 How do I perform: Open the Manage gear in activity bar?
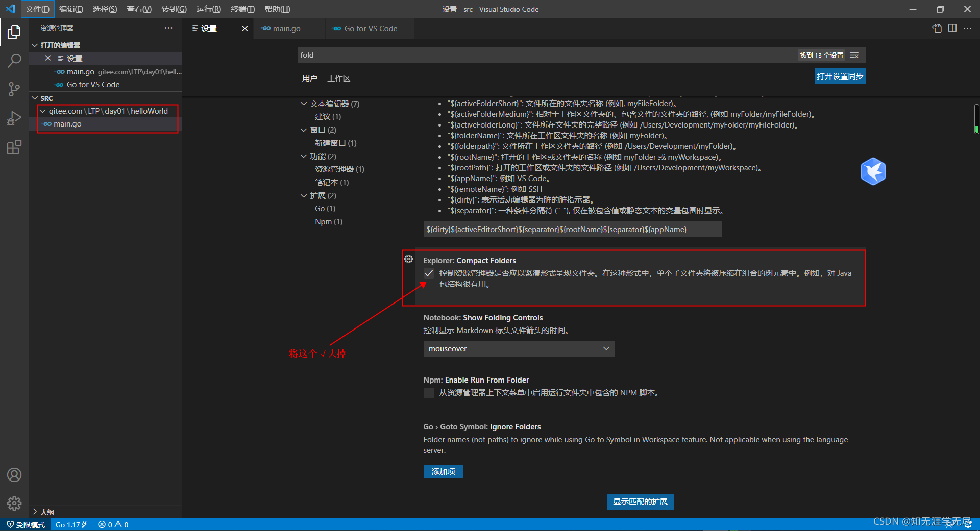14,503
